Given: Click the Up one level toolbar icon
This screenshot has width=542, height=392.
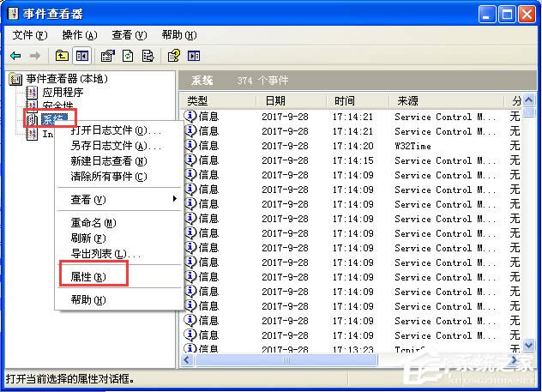Looking at the screenshot, I should pos(62,56).
